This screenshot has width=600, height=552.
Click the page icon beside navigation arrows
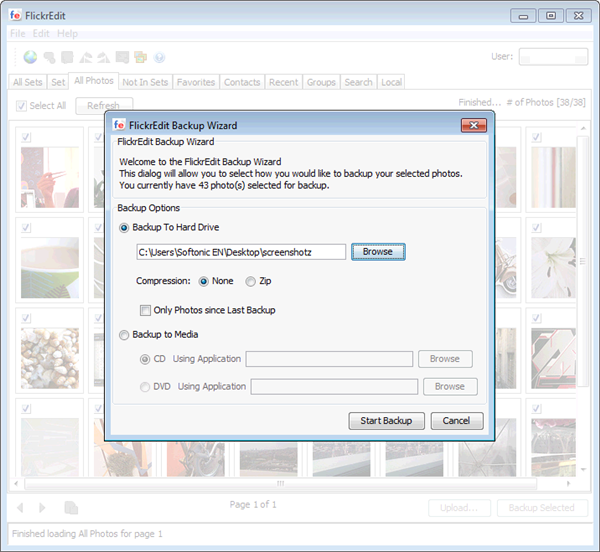71,508
